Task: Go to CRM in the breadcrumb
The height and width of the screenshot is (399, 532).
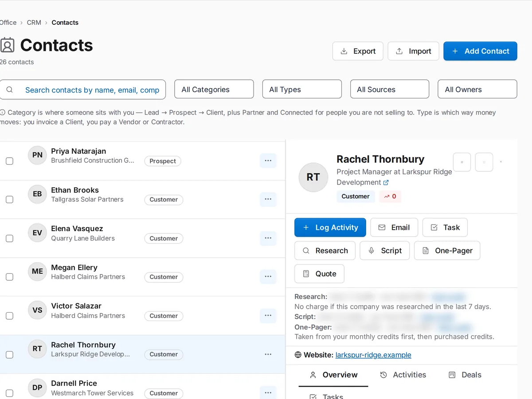Action: 34,23
